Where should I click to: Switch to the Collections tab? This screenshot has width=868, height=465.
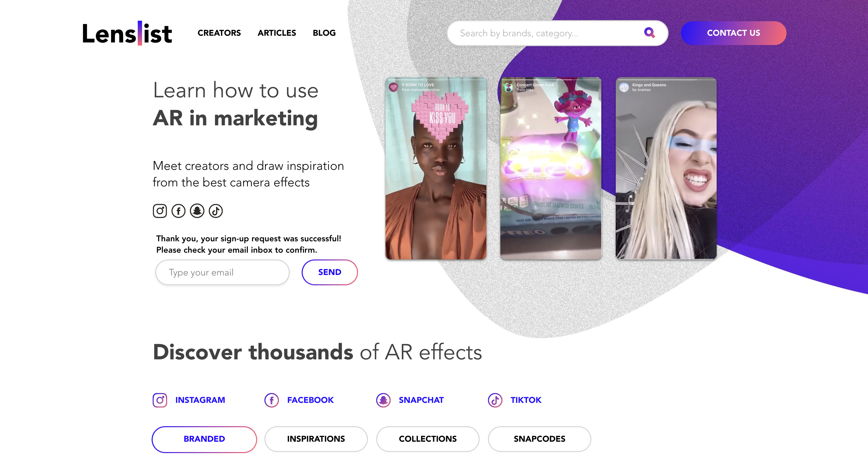tap(428, 439)
